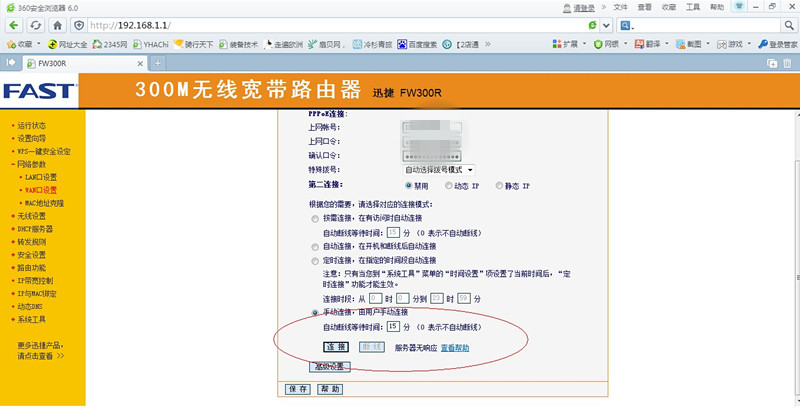800x408 pixels.
Task: Open the 帮助 help menu
Action: 717,7
